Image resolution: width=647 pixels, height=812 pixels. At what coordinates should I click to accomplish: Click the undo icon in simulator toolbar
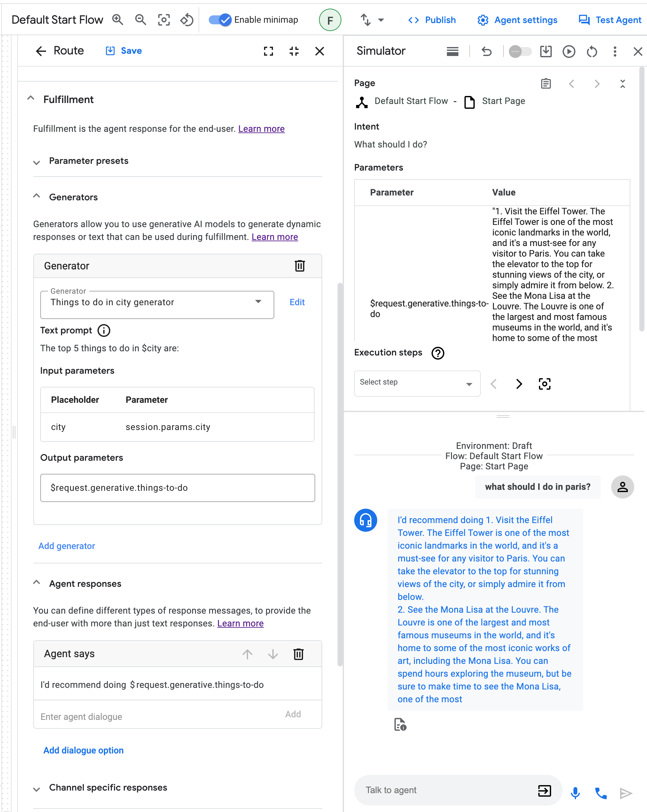tap(485, 51)
